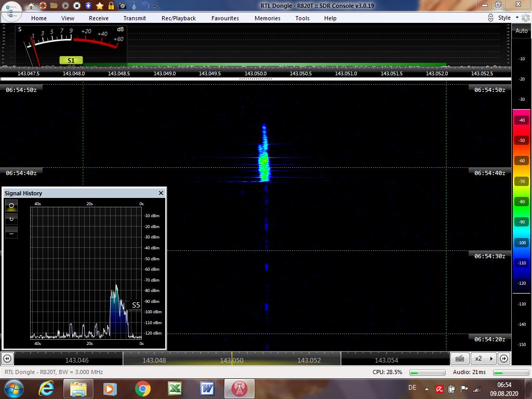
Task: Expand the quick access toolbar customize arrow
Action: tap(155, 6)
